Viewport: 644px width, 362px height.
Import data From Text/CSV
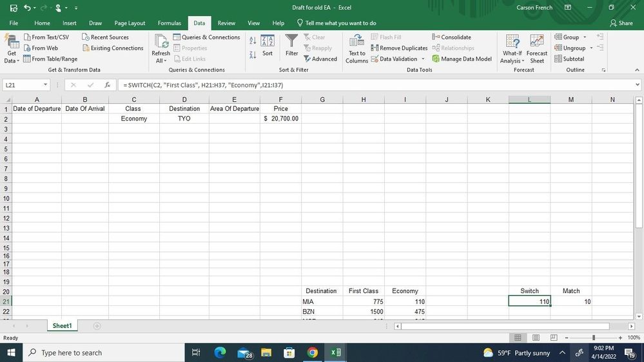pos(46,37)
